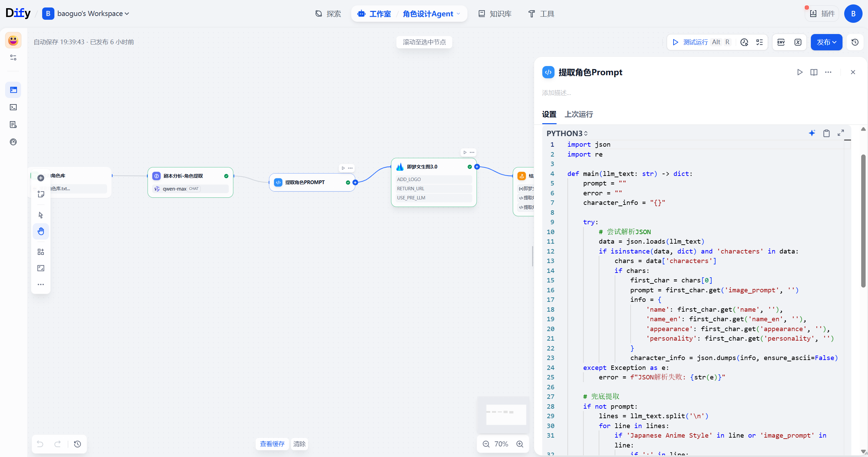Click the 测试运行 button
The height and width of the screenshot is (457, 868).
701,42
